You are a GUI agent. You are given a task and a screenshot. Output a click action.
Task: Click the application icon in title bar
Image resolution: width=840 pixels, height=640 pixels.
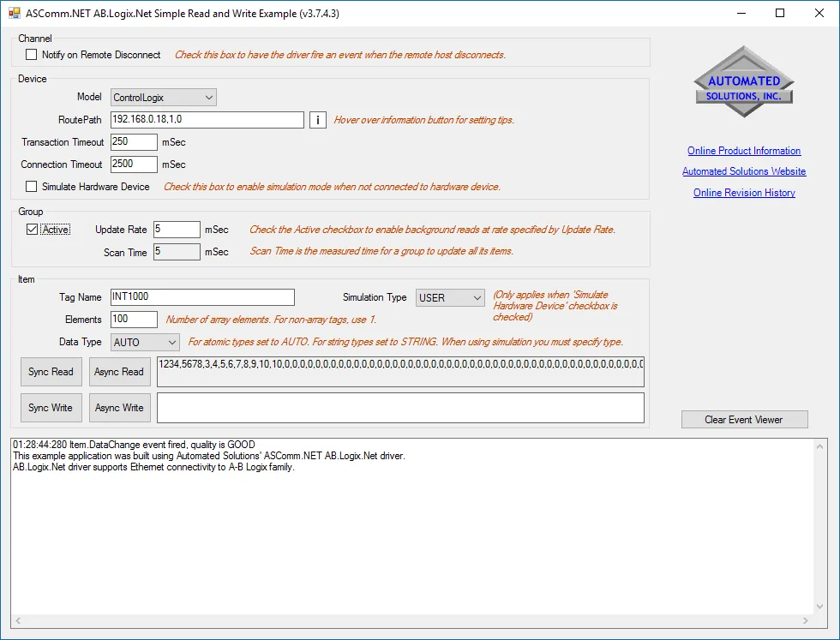tap(15, 13)
